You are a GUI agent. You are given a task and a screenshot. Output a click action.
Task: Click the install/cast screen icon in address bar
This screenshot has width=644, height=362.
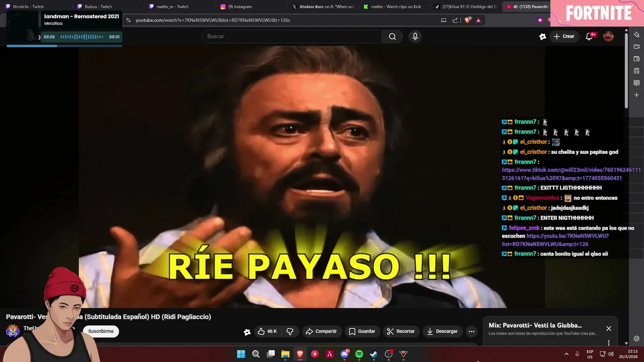coord(444,20)
